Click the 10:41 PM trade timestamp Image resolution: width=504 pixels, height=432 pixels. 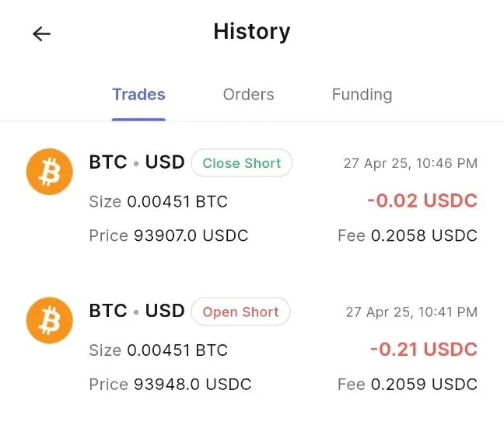pos(411,312)
